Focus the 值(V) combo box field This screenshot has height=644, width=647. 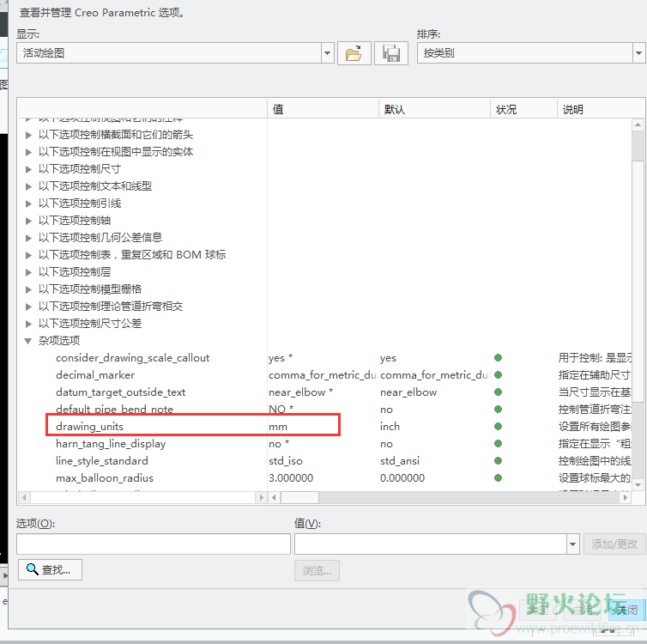click(x=431, y=544)
